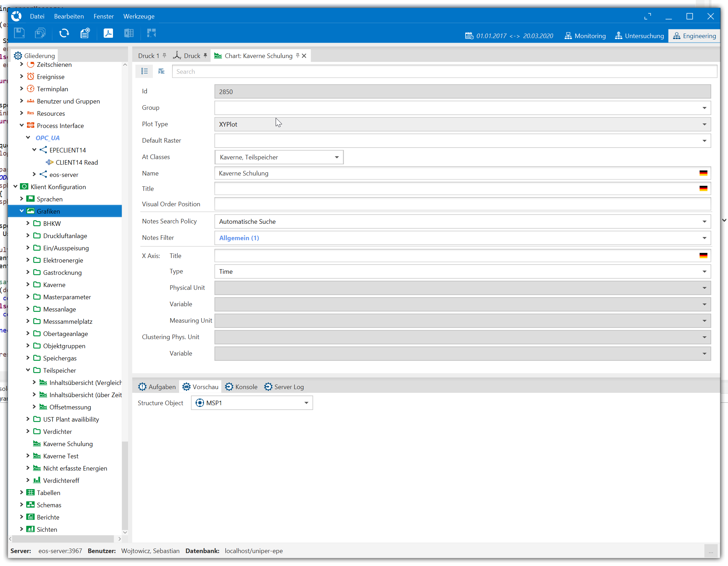This screenshot has height=566, width=728.
Task: Click the refresh icon in toolbar
Action: click(x=64, y=34)
